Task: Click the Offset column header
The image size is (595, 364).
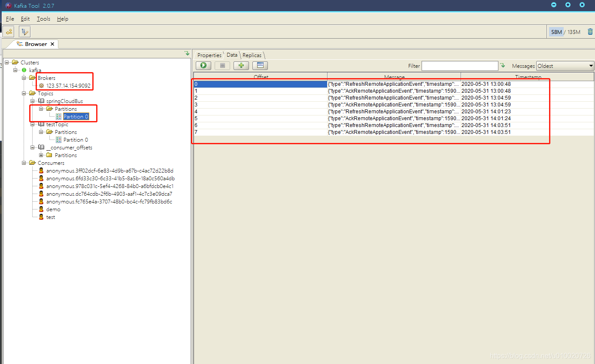Action: point(261,76)
